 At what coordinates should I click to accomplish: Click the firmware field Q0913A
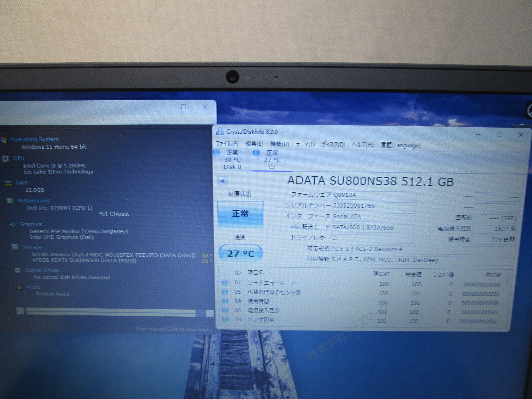[x=374, y=195]
